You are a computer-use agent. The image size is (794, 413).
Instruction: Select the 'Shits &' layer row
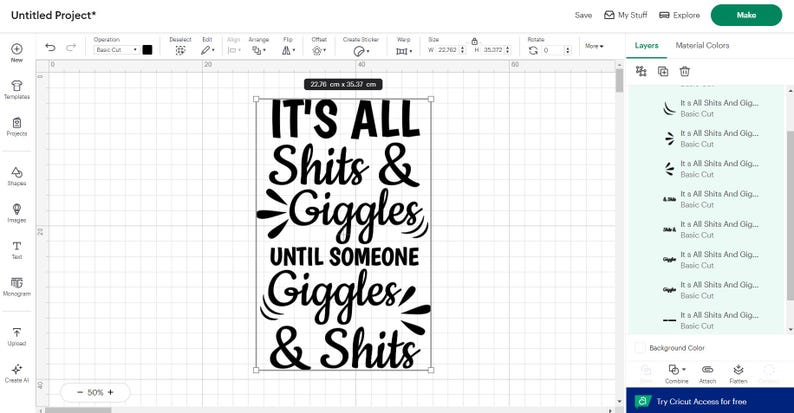(x=708, y=229)
